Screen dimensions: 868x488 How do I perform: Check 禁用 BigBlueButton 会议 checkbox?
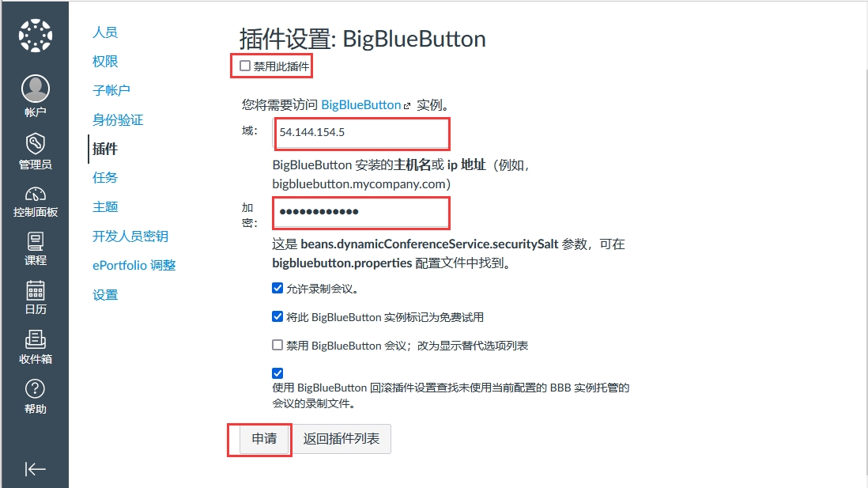pyautogui.click(x=278, y=345)
